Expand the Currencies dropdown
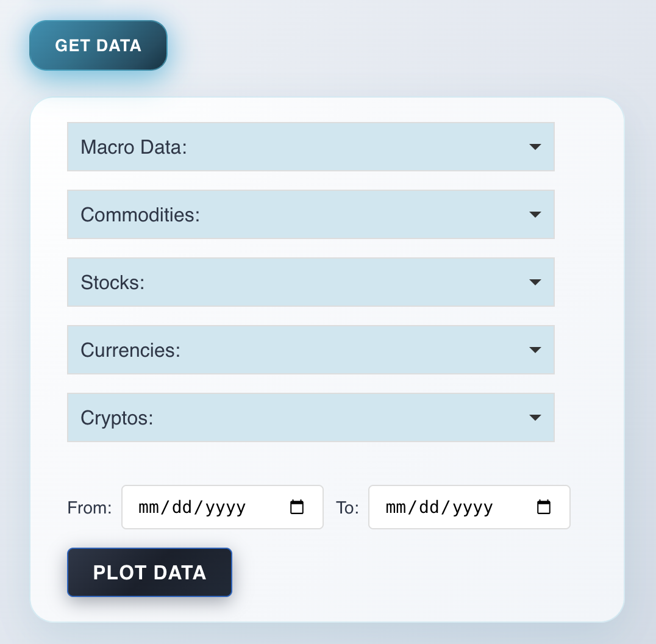 click(310, 350)
